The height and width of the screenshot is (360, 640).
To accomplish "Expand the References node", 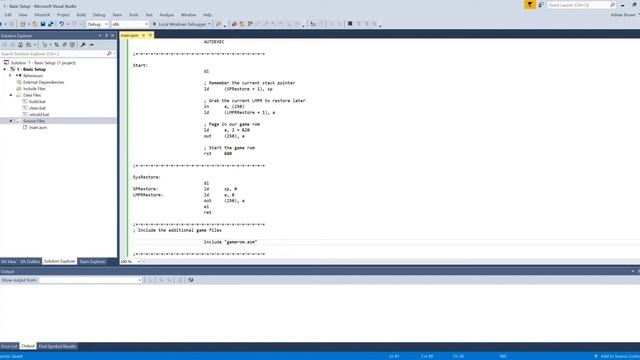I will (x=11, y=76).
